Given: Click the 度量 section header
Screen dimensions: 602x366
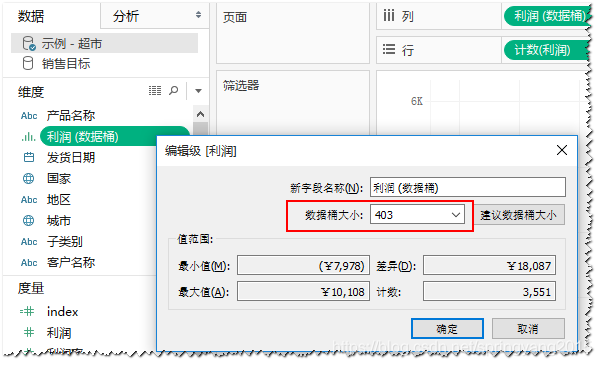Looking at the screenshot, I should click(31, 288).
